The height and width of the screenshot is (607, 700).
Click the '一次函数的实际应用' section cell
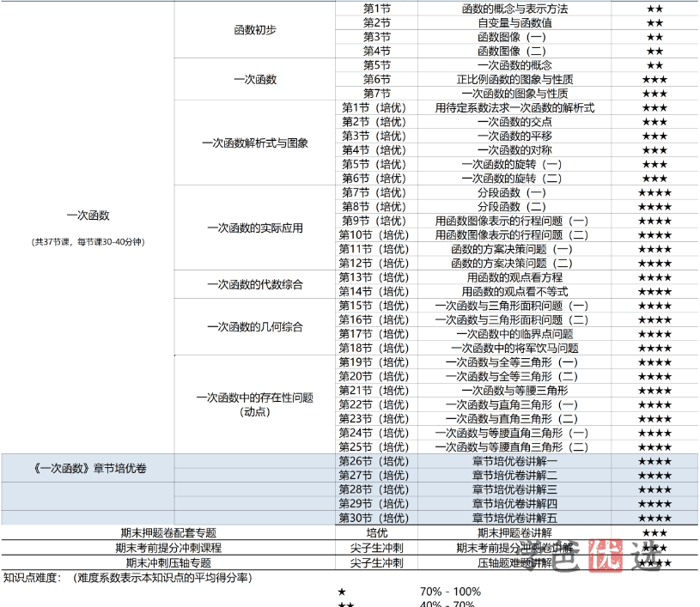pos(255,228)
